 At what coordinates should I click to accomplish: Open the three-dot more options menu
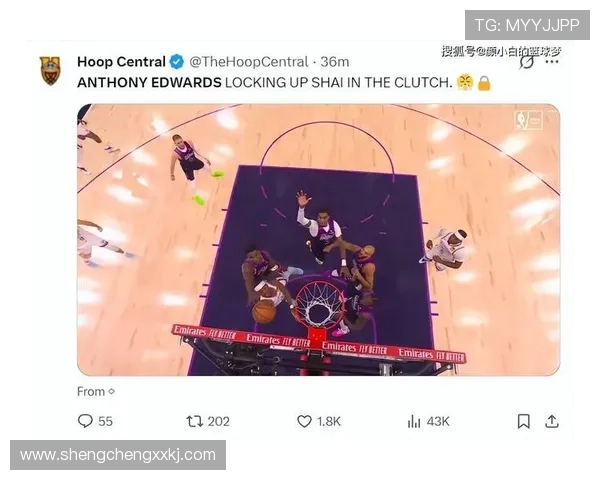(x=551, y=62)
